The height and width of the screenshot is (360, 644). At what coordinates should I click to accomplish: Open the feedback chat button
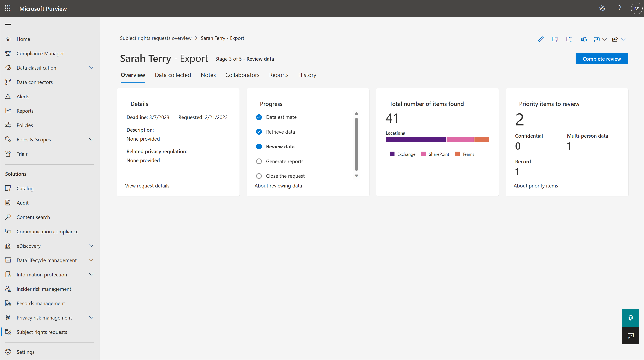click(x=630, y=335)
